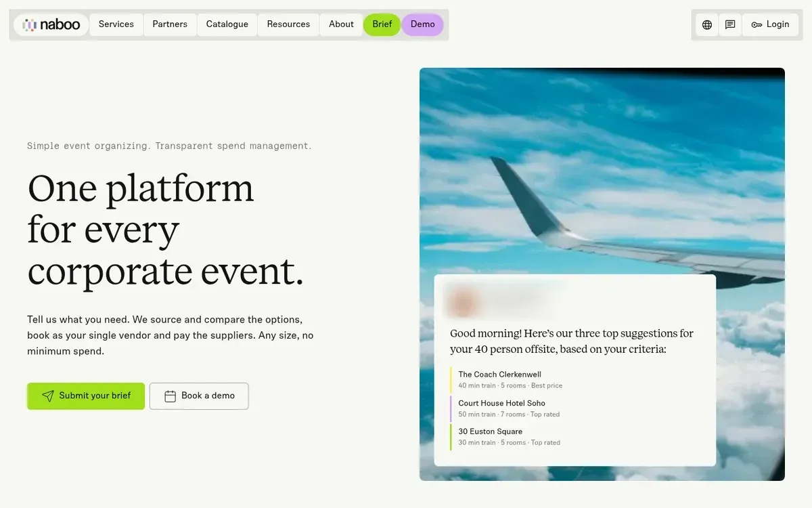Image resolution: width=812 pixels, height=508 pixels.
Task: Click the Login button
Action: (770, 24)
